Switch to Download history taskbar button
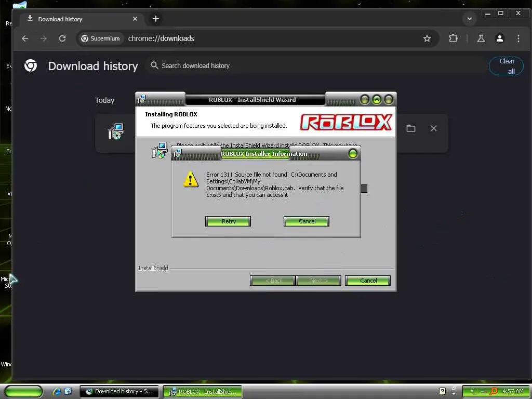Screen dimensions: 532x399 click(119, 391)
